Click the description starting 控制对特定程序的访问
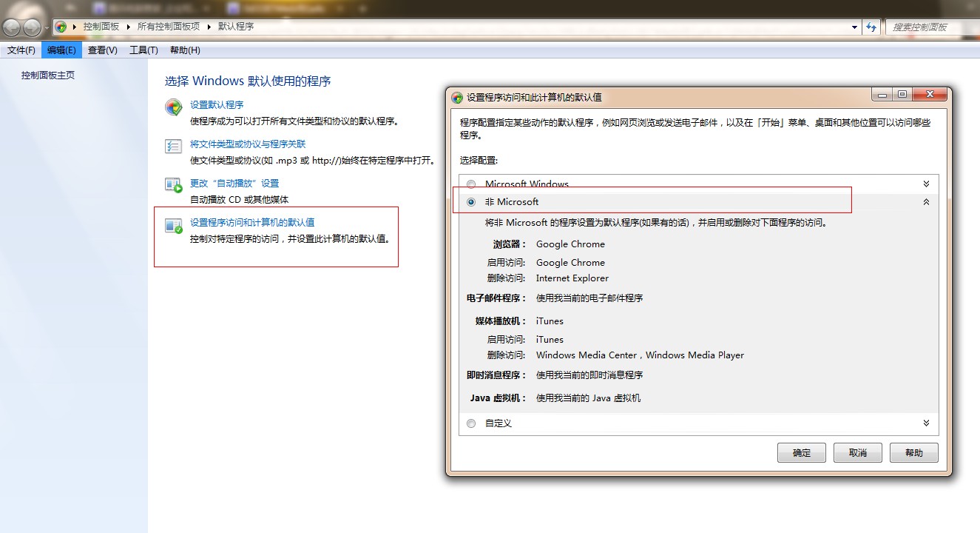Screen dimensions: 980x533 coord(290,239)
